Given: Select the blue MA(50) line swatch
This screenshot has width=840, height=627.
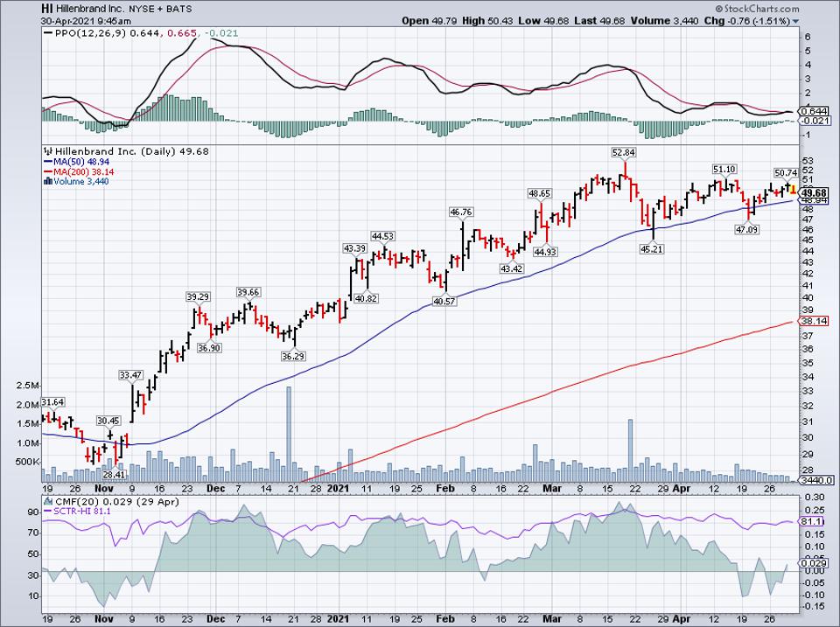Looking at the screenshot, I should [x=48, y=160].
